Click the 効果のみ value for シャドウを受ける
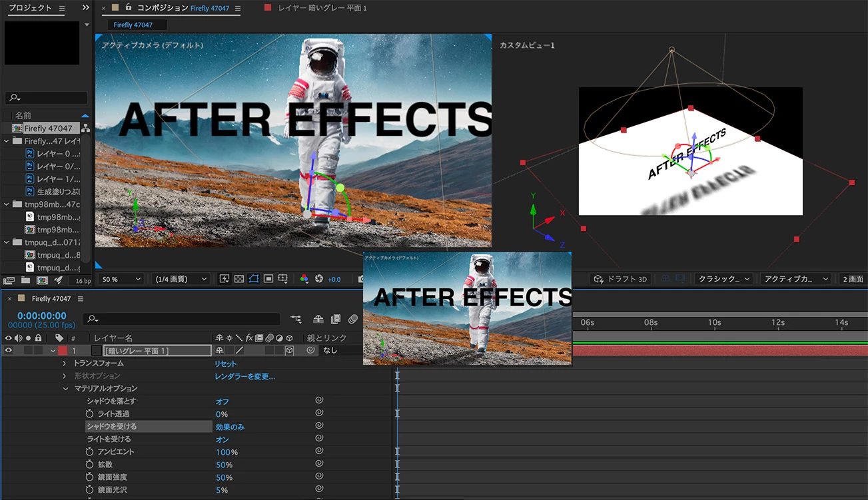The image size is (868, 500). [x=230, y=427]
